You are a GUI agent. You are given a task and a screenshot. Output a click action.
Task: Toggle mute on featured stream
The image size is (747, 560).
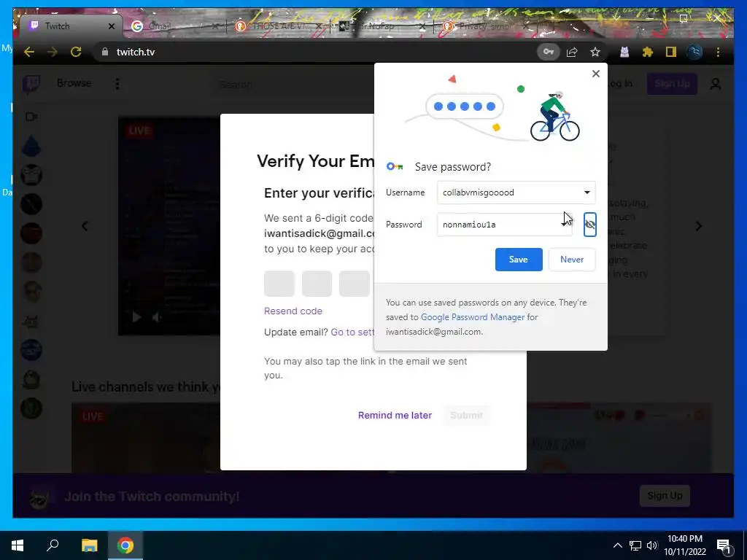tap(157, 316)
